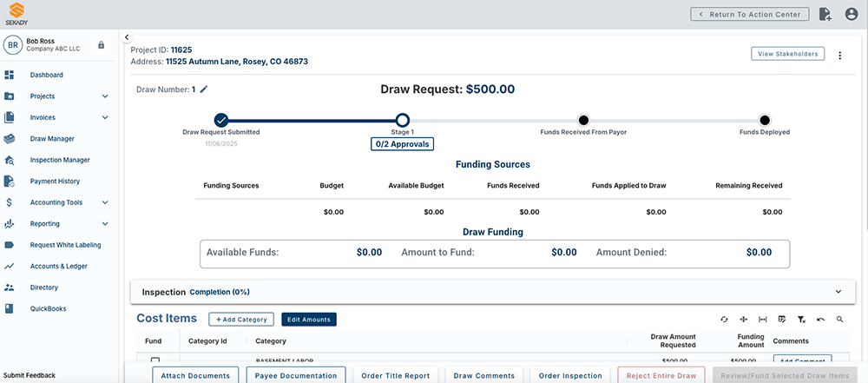Expand the Inspection Completion section
The image size is (868, 383).
838,293
